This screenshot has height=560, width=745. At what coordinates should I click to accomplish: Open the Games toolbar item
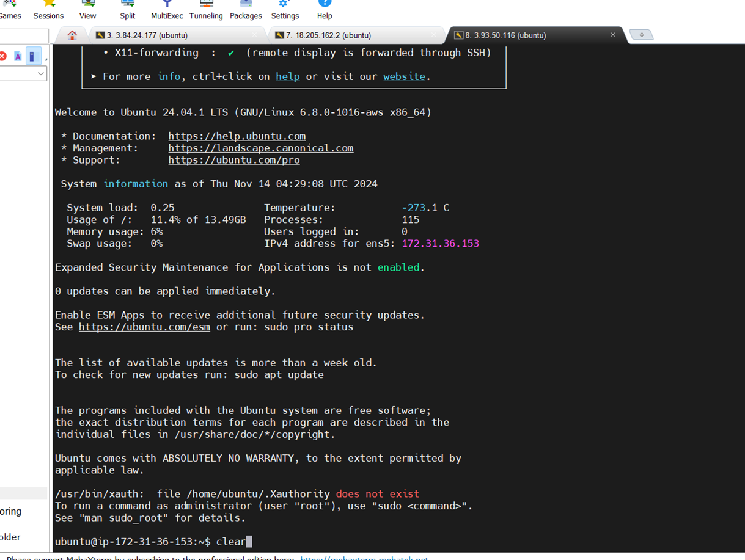[10, 10]
